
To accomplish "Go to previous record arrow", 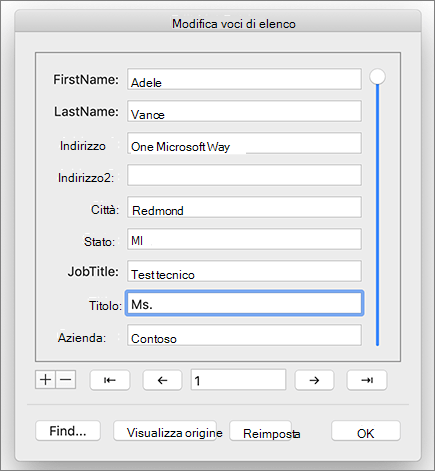I will point(162,380).
